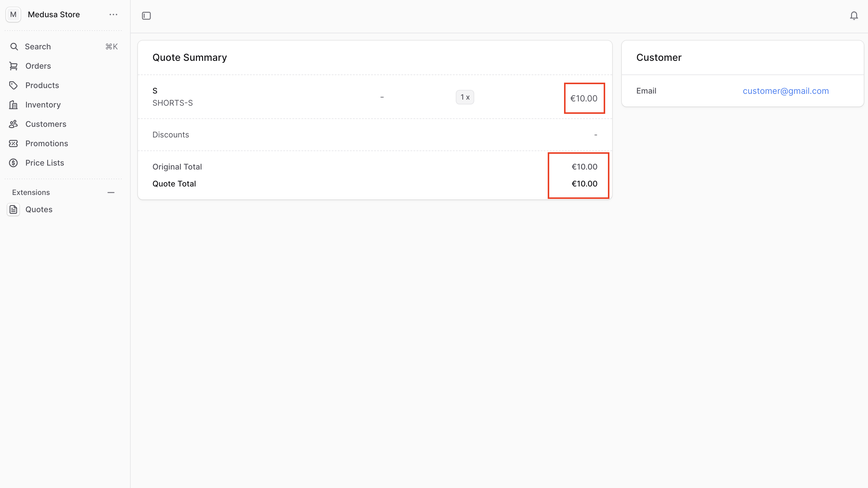Open the notifications bell

point(853,16)
